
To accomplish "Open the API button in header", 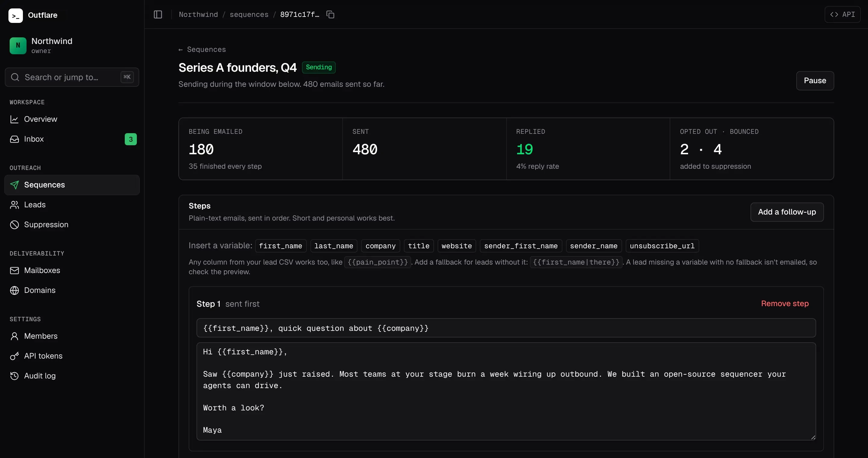I will (x=842, y=14).
